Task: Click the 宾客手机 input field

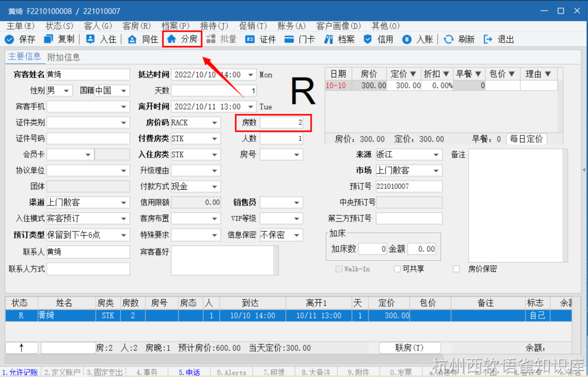Action: tap(83, 107)
